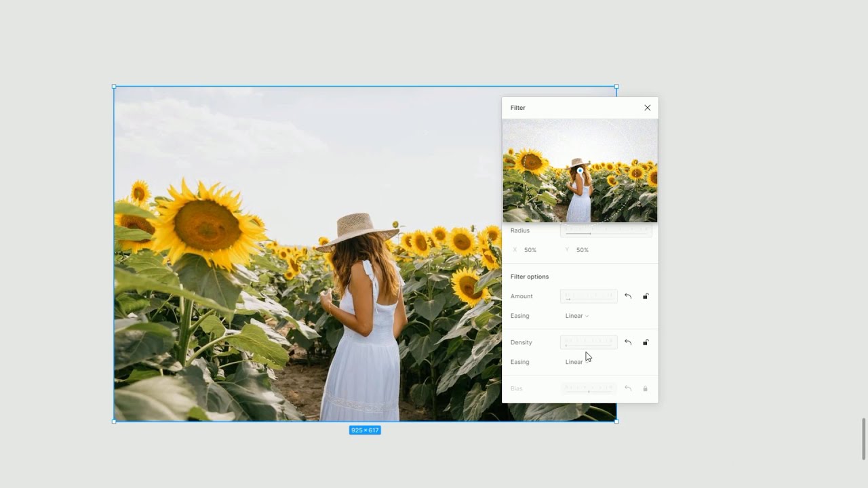
Task: Click the Bias reset arrow
Action: tap(628, 388)
